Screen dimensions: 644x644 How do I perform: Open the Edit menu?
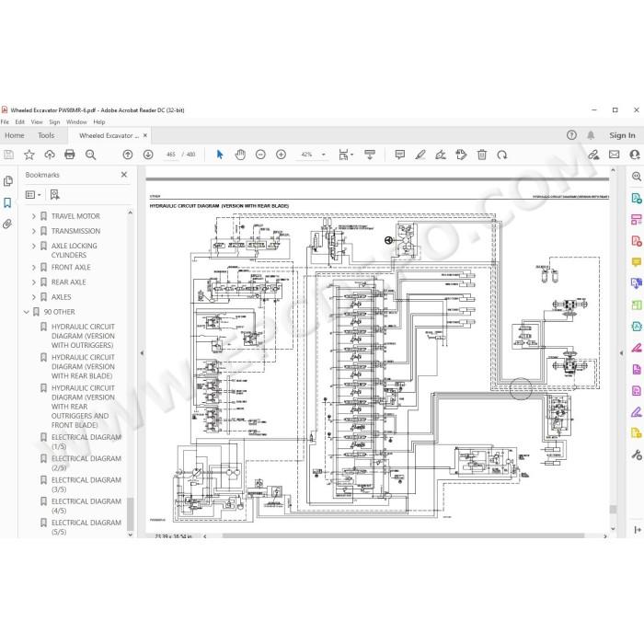[x=19, y=122]
